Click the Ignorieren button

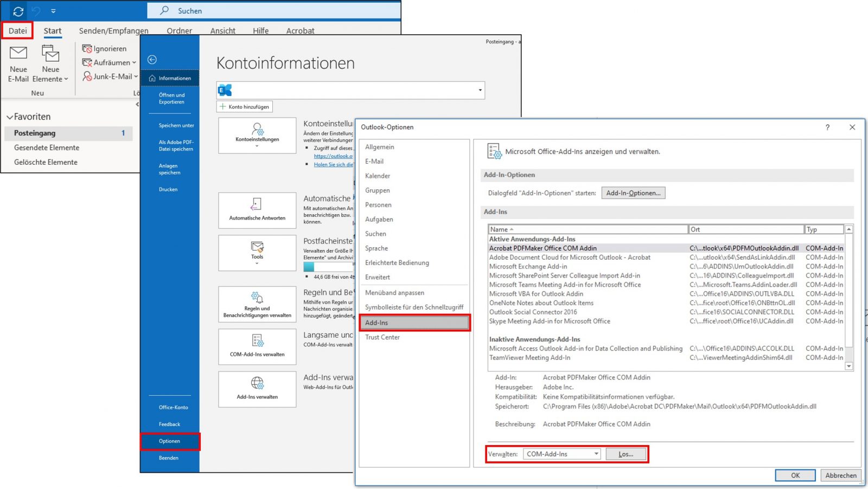click(104, 48)
